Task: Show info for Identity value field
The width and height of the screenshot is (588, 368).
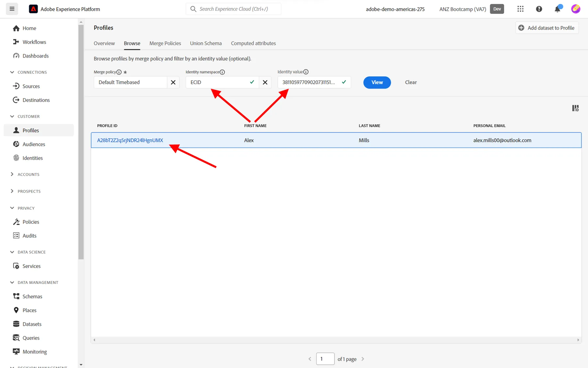Action: point(306,72)
